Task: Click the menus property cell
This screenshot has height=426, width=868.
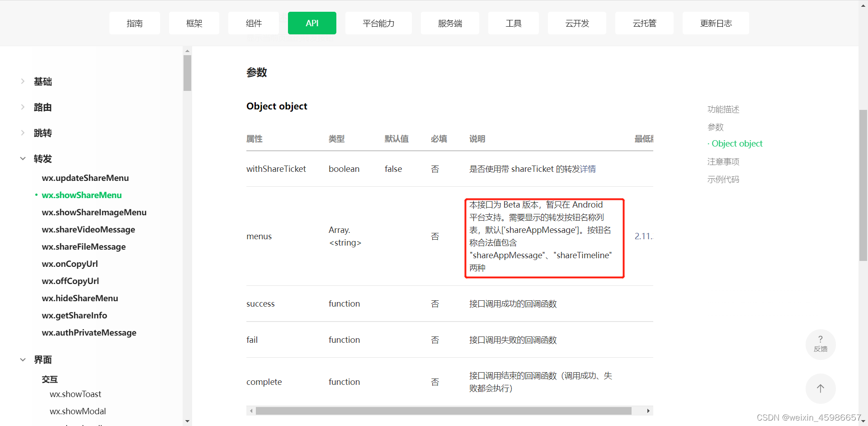Action: point(259,236)
